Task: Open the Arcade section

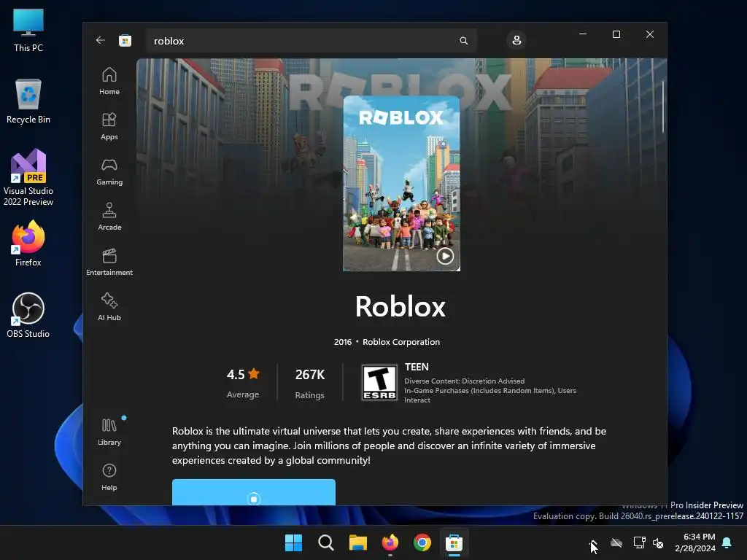Action: coord(109,217)
